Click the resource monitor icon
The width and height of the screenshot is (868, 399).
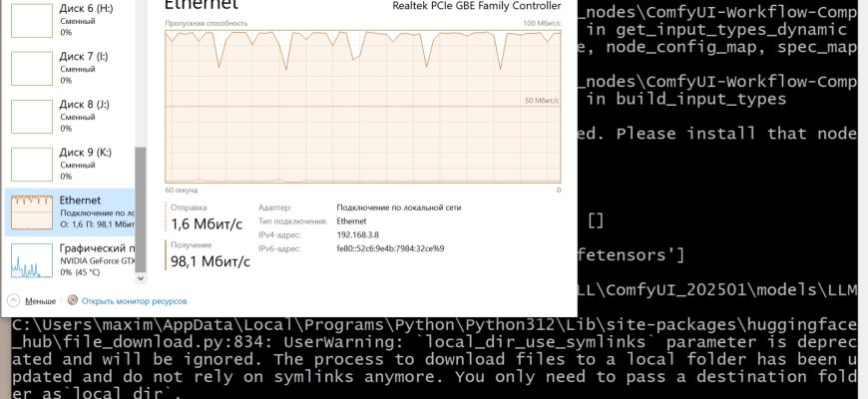click(x=72, y=300)
